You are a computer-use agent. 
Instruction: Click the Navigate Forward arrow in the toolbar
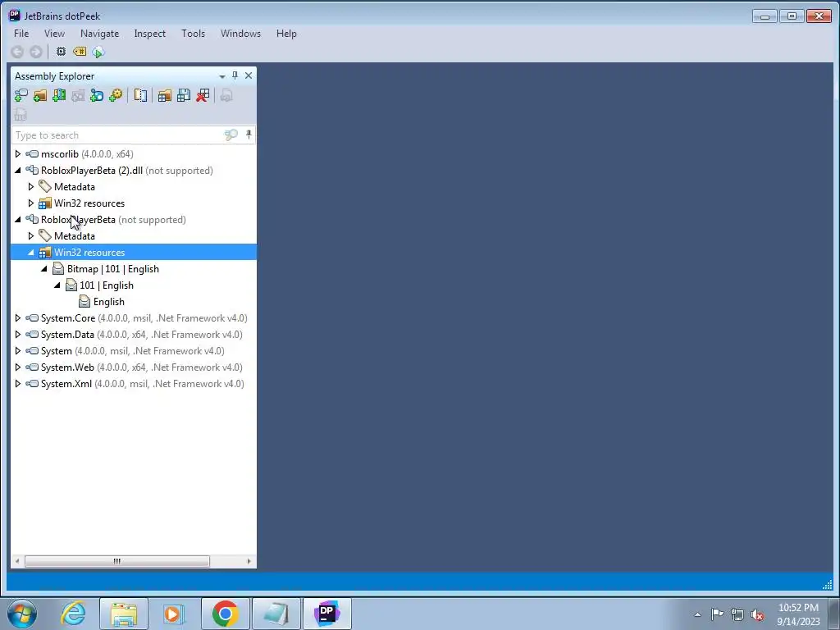36,52
